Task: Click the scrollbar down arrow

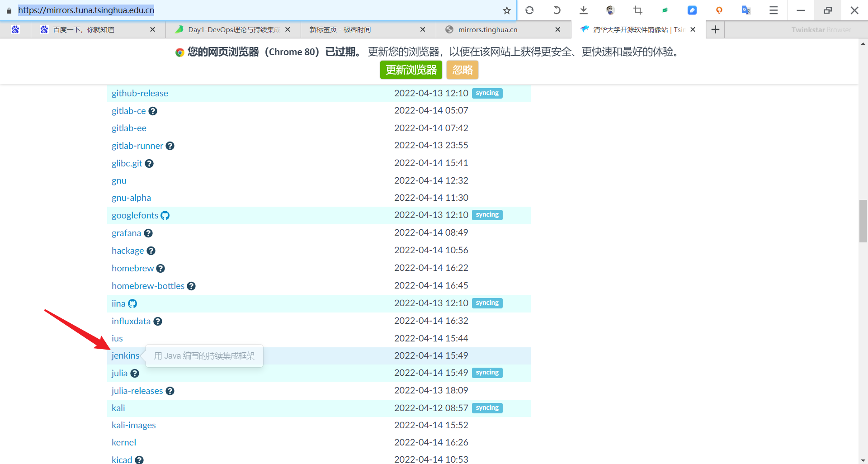Action: [863, 460]
